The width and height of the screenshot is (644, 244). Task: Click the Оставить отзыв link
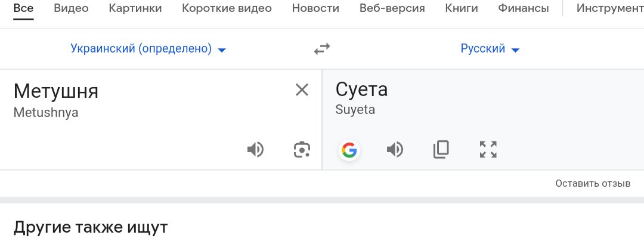point(593,183)
